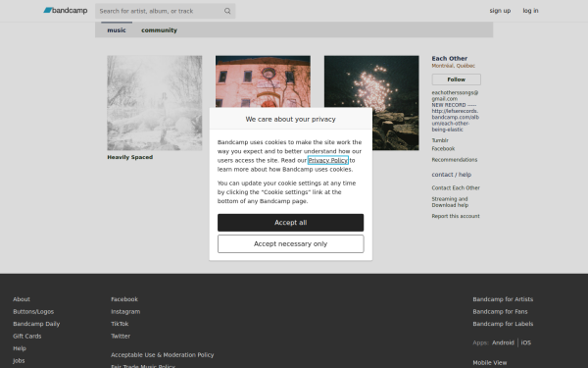Accept all cookies

[x=291, y=223]
